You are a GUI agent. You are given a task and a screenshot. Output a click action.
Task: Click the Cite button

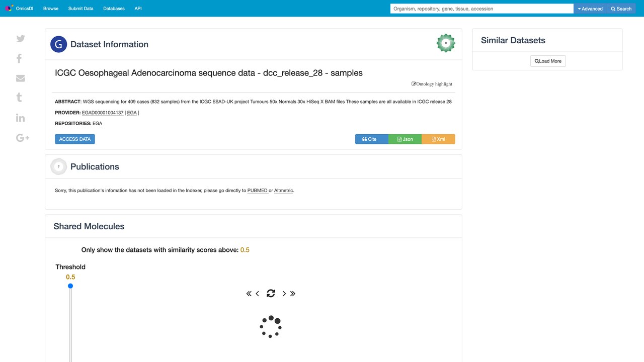tap(372, 139)
